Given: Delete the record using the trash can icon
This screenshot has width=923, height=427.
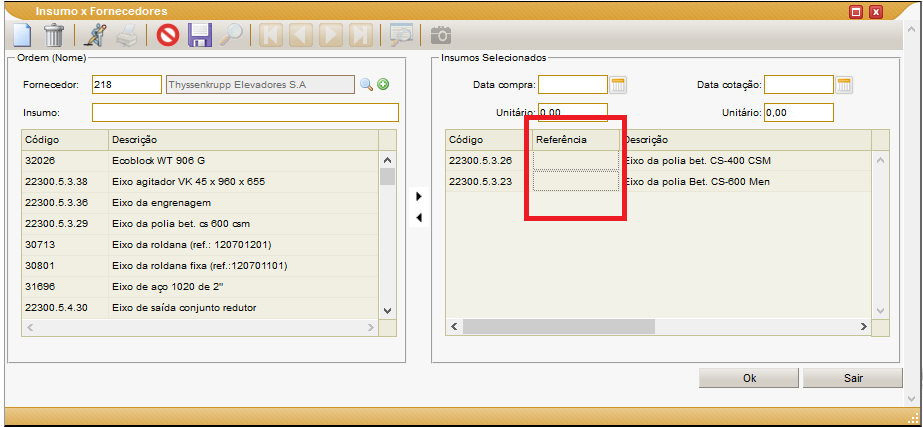Looking at the screenshot, I should [x=54, y=35].
